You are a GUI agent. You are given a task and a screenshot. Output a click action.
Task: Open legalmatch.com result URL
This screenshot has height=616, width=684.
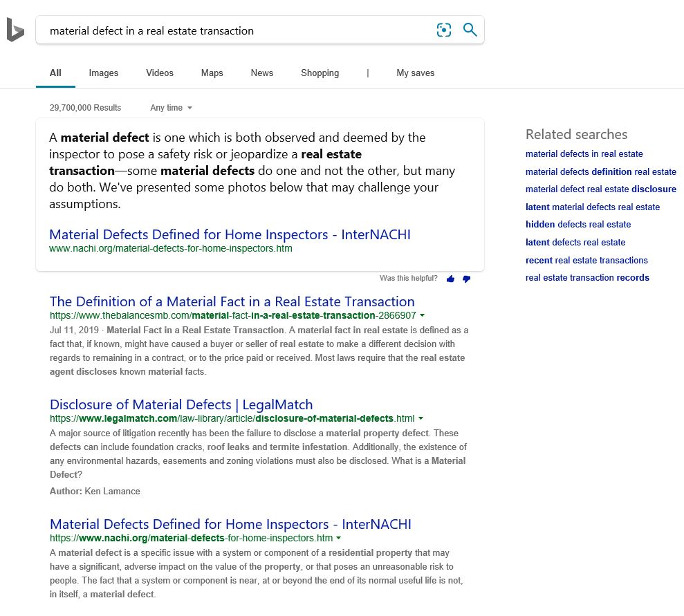pyautogui.click(x=232, y=418)
